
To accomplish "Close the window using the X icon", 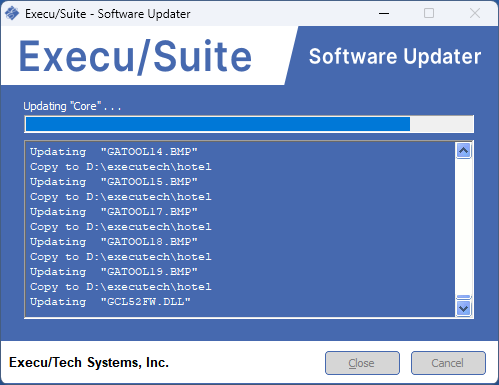I will coord(475,14).
